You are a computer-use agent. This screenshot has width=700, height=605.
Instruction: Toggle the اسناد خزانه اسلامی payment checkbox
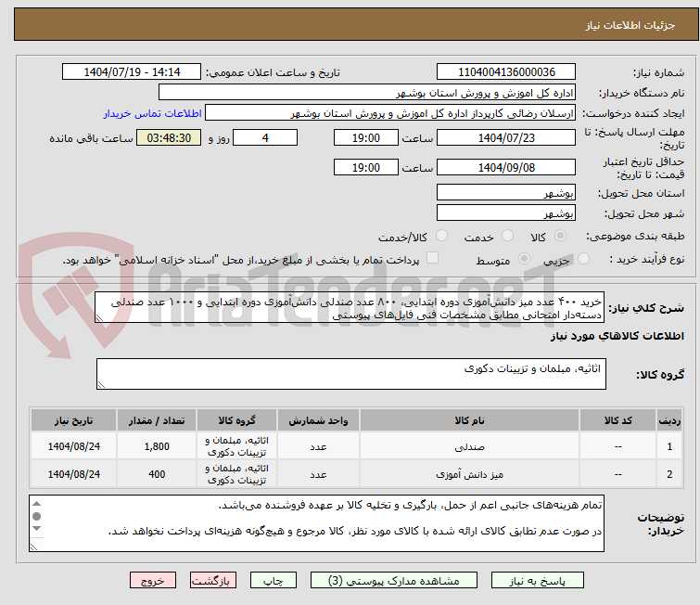(x=432, y=259)
